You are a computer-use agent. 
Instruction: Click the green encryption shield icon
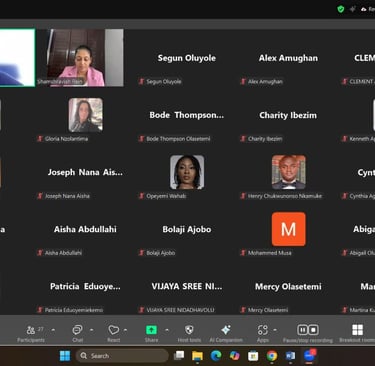pos(341,9)
